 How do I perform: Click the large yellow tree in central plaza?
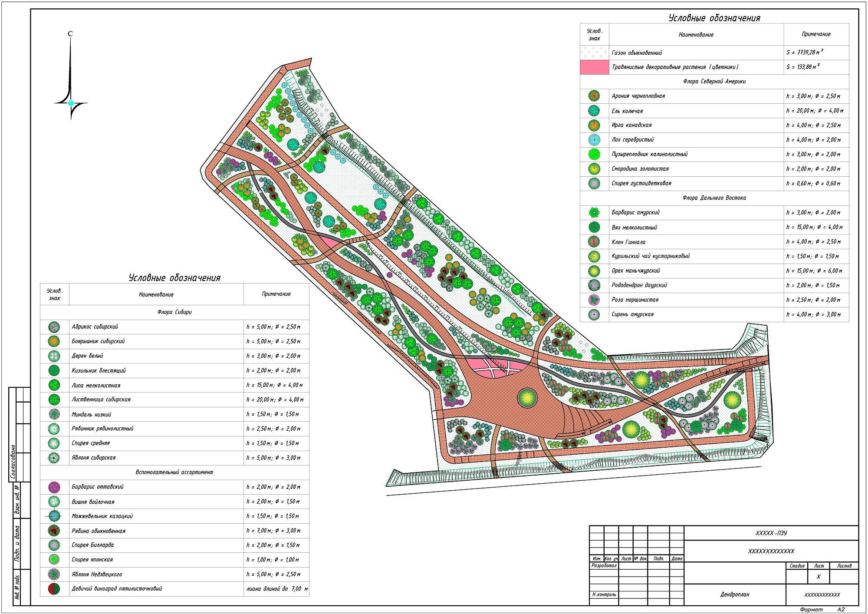click(x=527, y=398)
